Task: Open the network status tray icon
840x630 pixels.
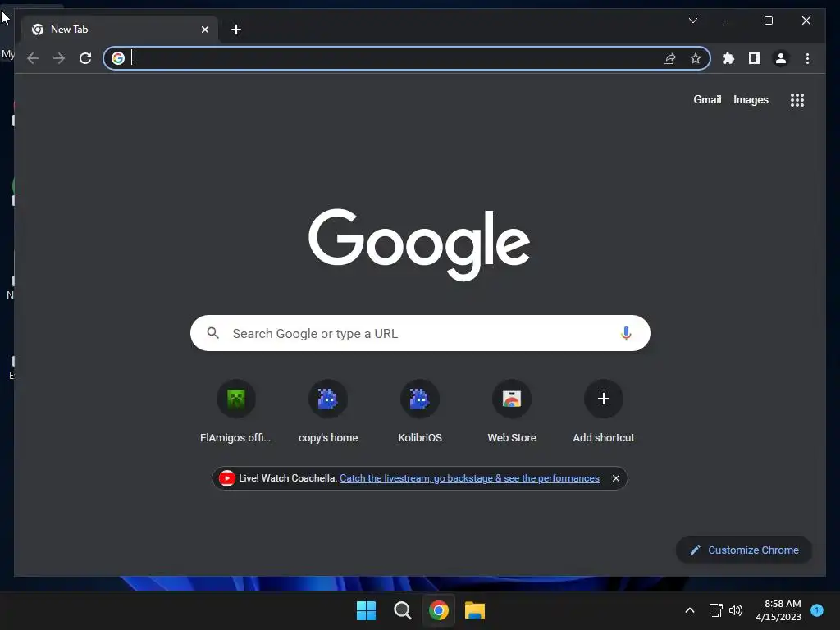Action: coord(715,610)
